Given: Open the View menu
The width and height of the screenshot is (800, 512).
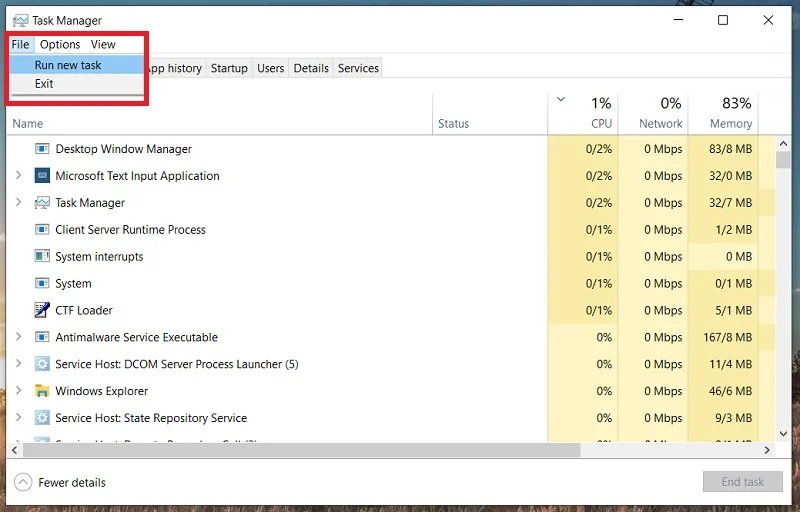Looking at the screenshot, I should pyautogui.click(x=103, y=44).
